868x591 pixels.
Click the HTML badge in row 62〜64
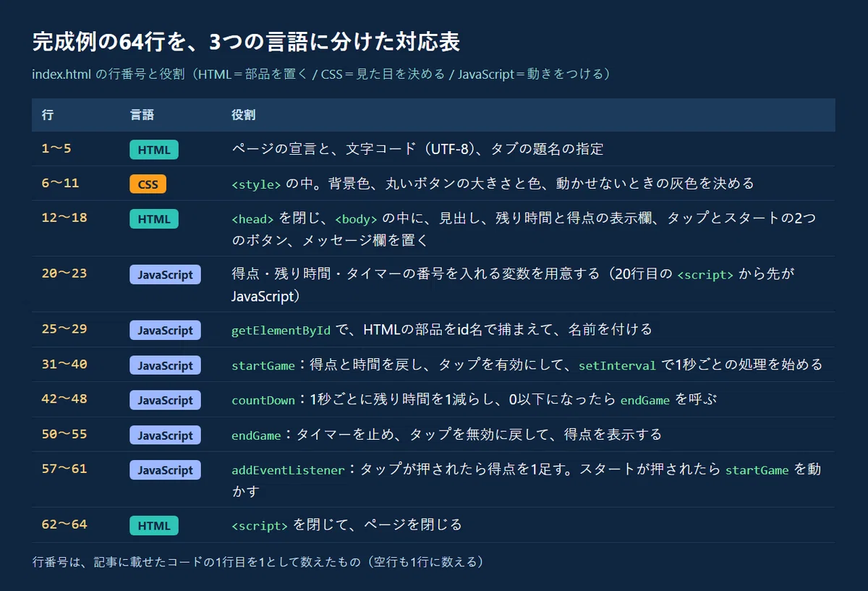coord(154,526)
